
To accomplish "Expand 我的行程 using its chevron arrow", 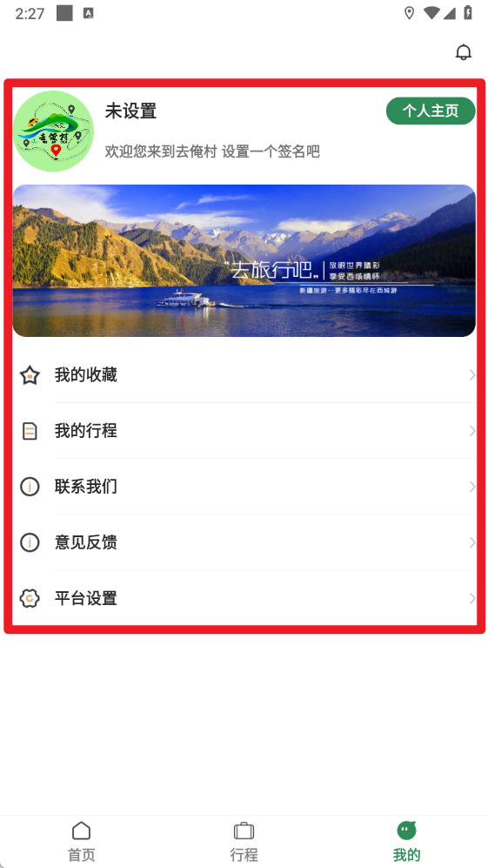I will pos(472,431).
